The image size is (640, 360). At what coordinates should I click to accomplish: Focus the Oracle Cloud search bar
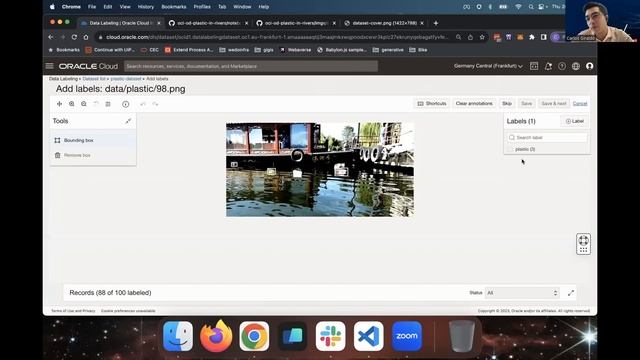point(251,66)
